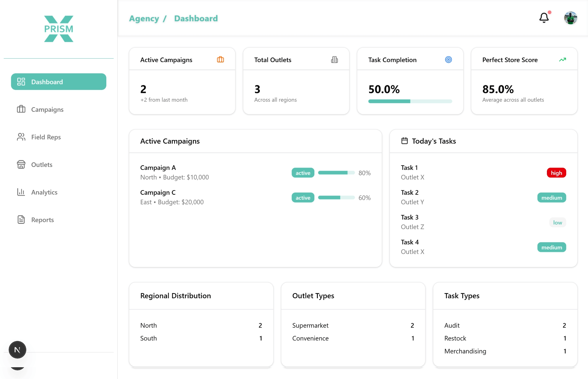Click trend arrow icon on Perfect Store Score
The height and width of the screenshot is (379, 588).
pyautogui.click(x=562, y=59)
